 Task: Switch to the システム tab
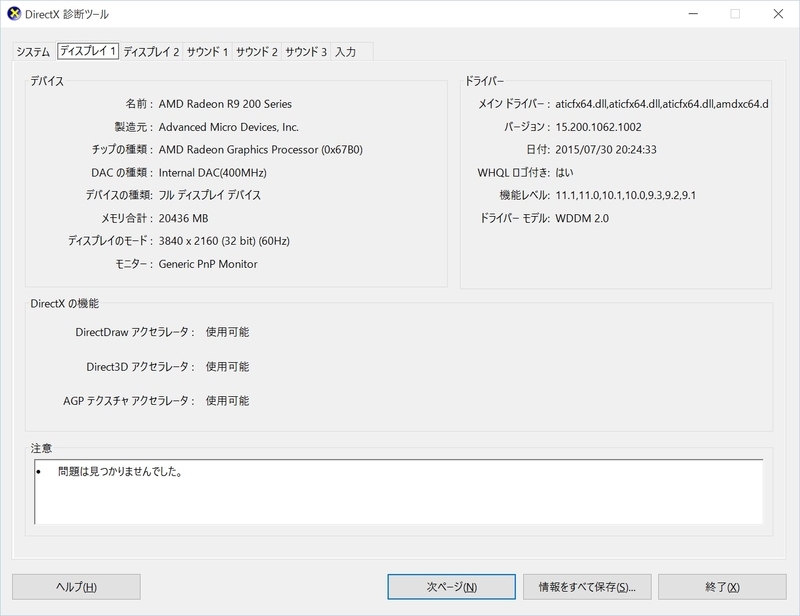33,52
